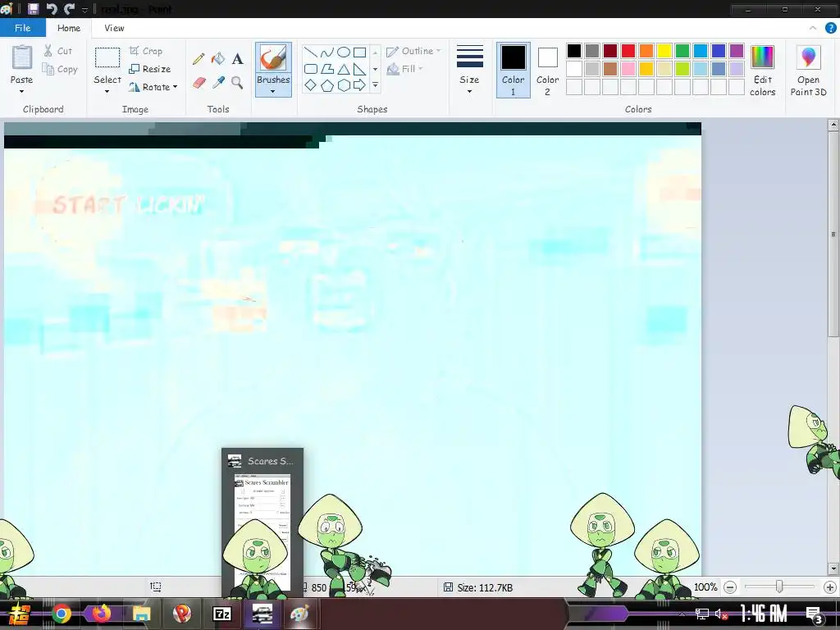Image resolution: width=840 pixels, height=630 pixels.
Task: Pick the purple color swatch
Action: tap(737, 51)
